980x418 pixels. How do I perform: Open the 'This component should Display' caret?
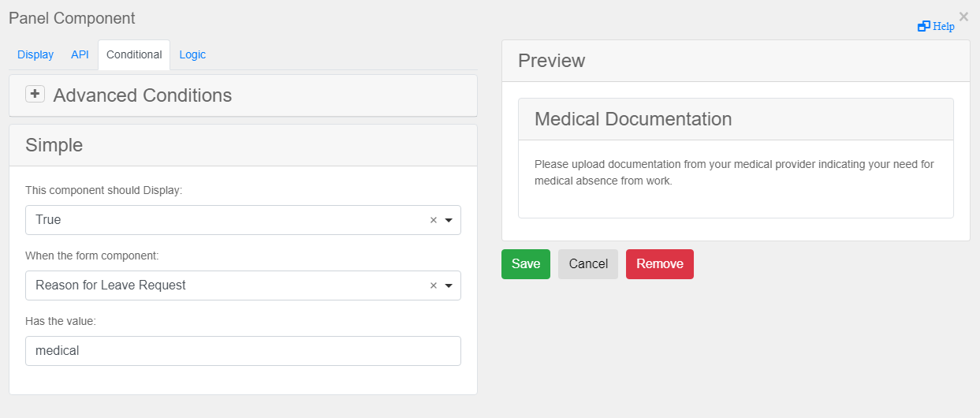449,220
